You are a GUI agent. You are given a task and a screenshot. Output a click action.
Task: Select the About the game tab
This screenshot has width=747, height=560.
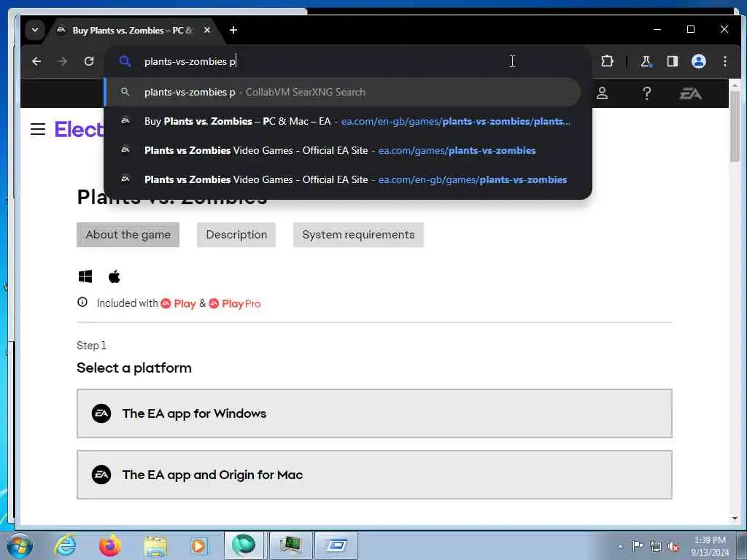point(128,235)
